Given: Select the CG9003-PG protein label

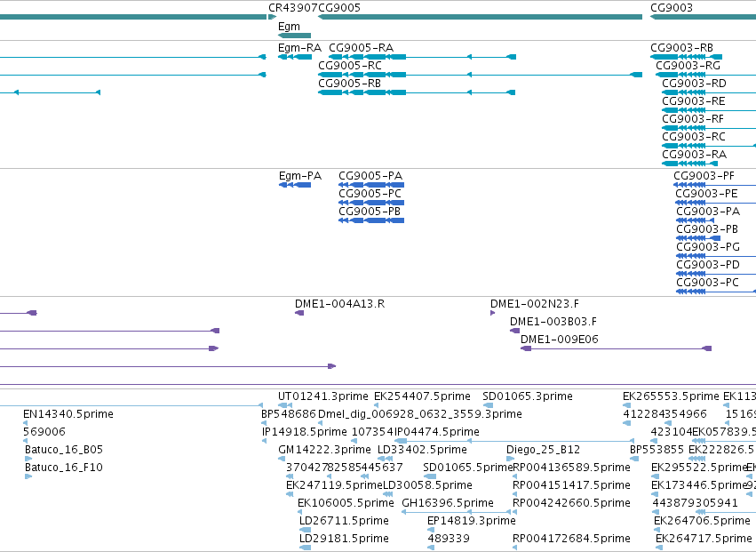Looking at the screenshot, I should [708, 247].
